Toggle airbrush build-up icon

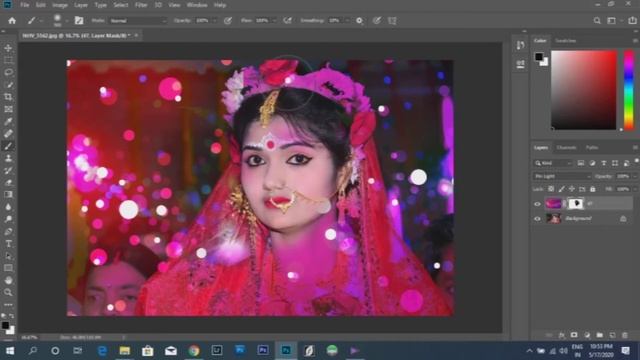pos(287,20)
